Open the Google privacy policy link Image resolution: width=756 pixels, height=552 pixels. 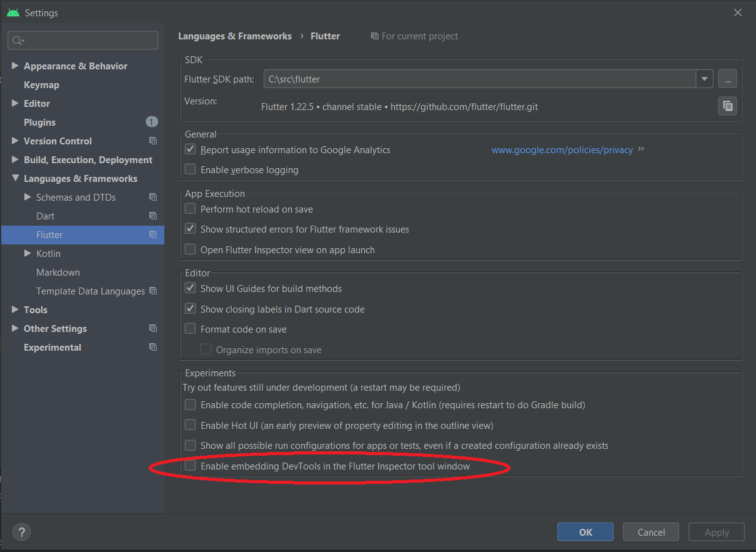coord(562,149)
